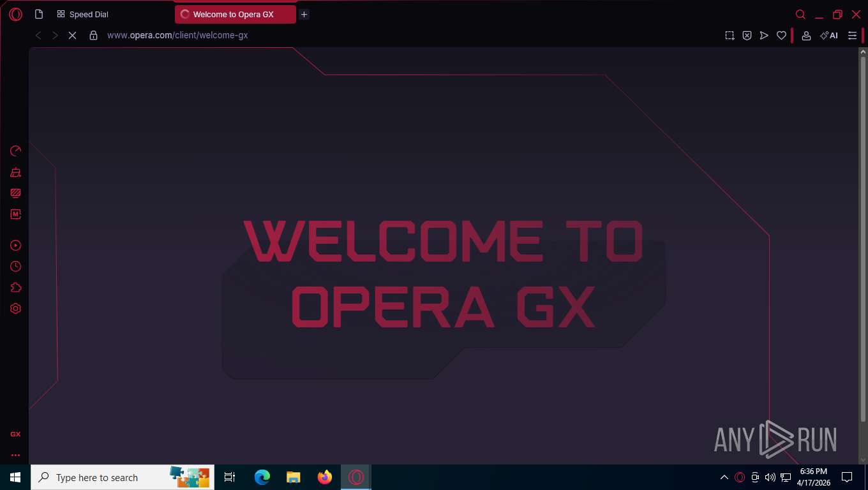
Task: Go back to previous page
Action: pos(38,36)
